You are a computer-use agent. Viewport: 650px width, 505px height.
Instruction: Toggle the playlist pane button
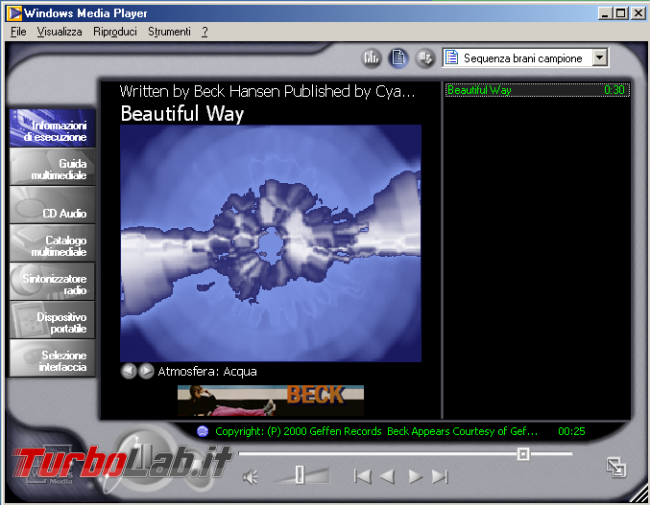point(398,58)
